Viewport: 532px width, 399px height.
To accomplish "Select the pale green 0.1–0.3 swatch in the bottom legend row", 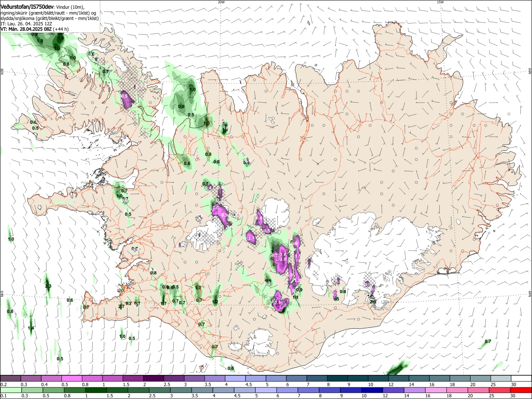I will pyautogui.click(x=11, y=390).
